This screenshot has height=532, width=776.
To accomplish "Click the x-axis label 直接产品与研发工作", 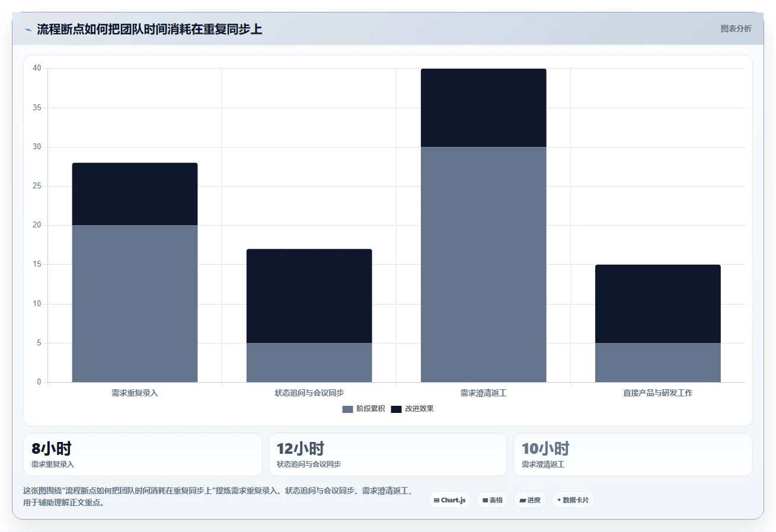I will (657, 393).
